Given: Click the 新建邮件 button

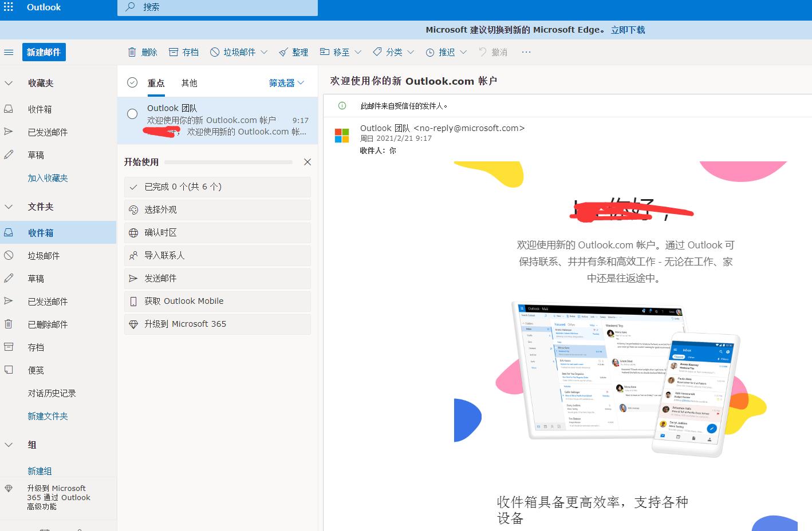Looking at the screenshot, I should (43, 51).
